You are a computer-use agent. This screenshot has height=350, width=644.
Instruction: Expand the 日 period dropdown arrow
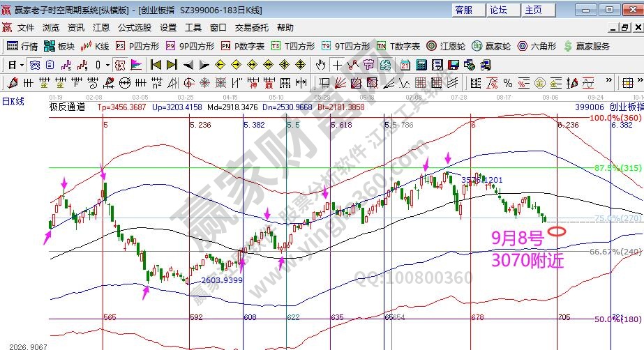click(x=22, y=65)
